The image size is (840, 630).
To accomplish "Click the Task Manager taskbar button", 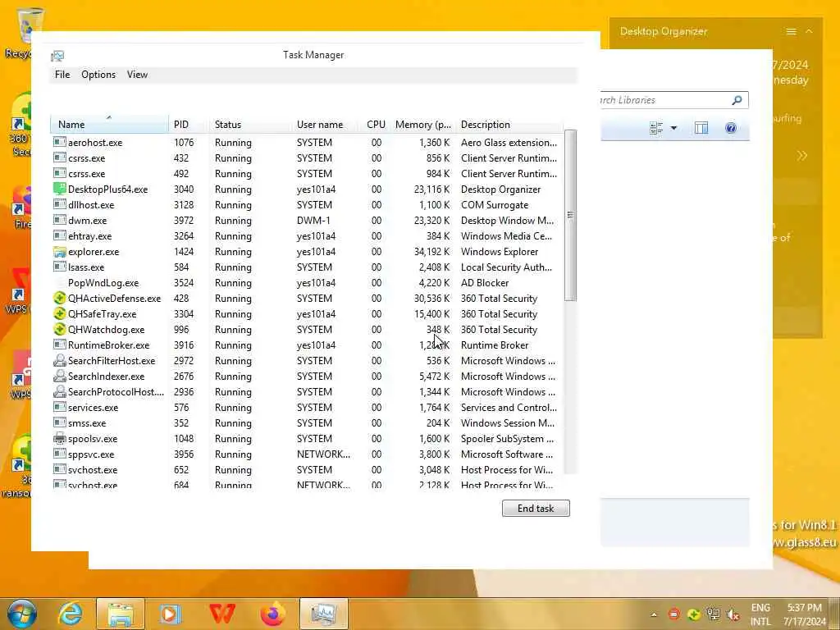I will click(323, 614).
